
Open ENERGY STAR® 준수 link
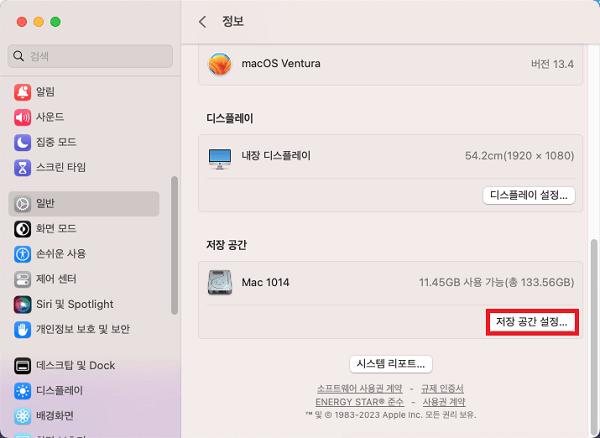click(359, 402)
